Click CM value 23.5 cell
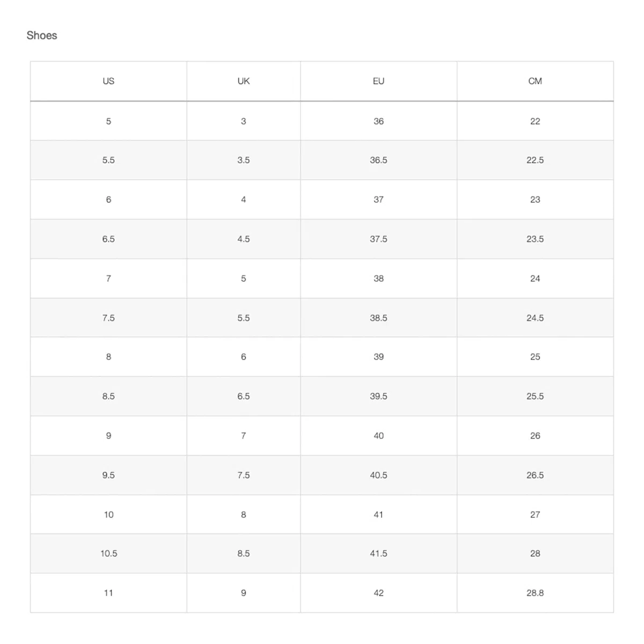 coord(535,239)
